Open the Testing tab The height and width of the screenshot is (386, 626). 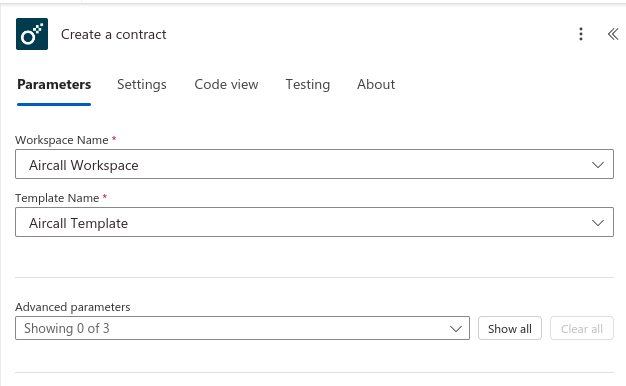[x=308, y=85]
